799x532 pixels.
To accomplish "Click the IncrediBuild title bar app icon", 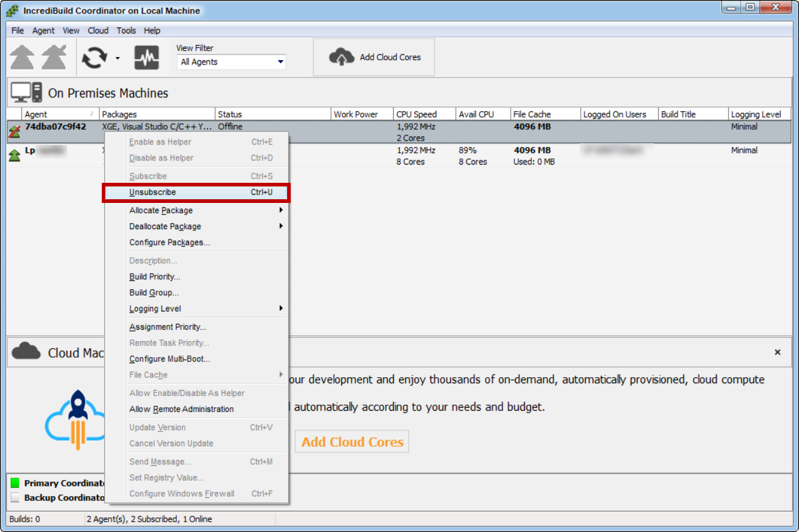I will coord(12,10).
